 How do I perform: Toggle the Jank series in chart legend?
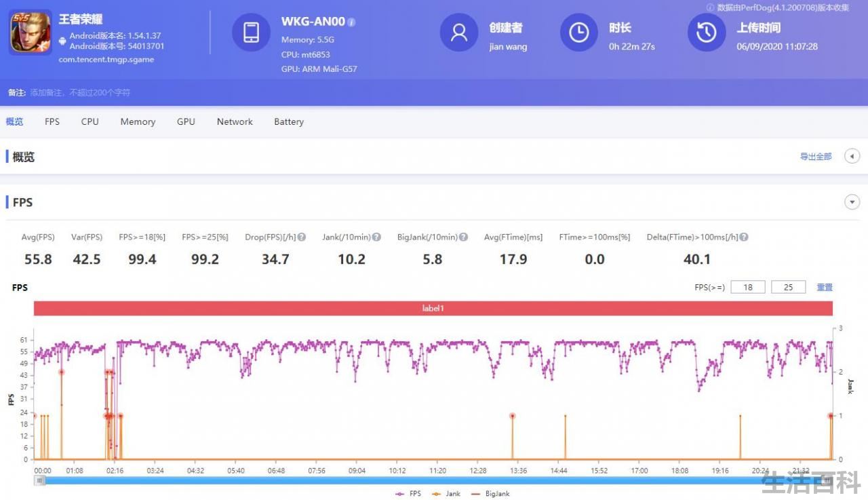(446, 494)
